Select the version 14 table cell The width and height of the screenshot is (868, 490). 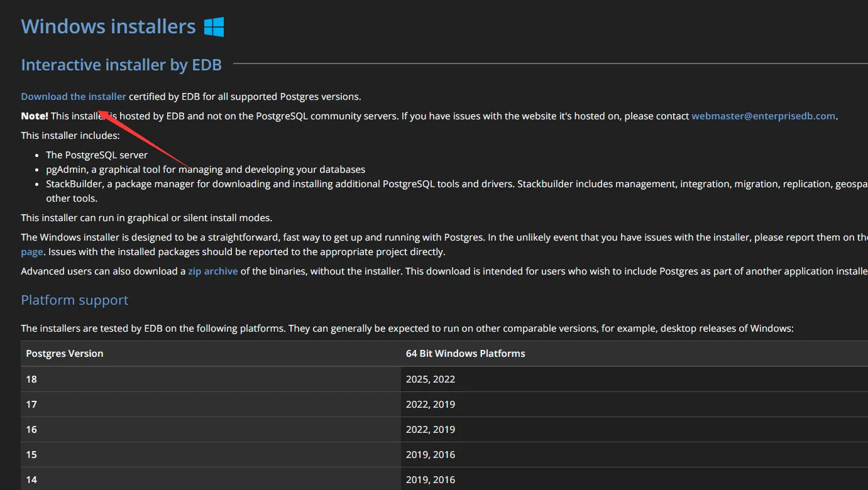pyautogui.click(x=31, y=480)
